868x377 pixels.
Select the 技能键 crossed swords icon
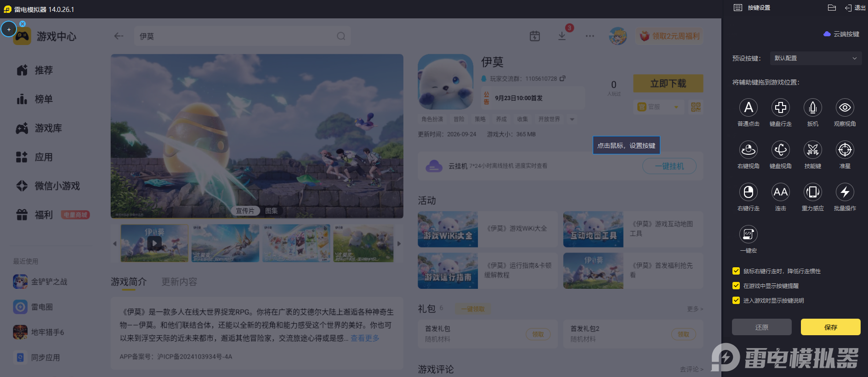[x=813, y=150]
